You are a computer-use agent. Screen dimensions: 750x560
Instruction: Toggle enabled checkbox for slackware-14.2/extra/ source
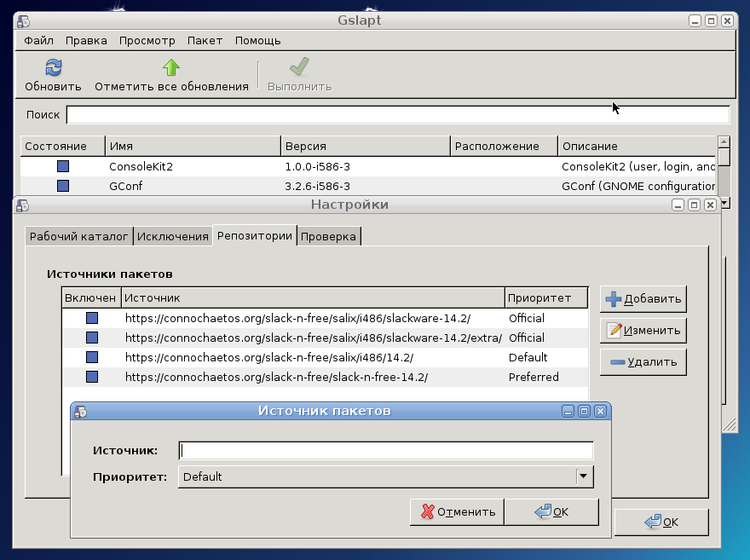92,338
